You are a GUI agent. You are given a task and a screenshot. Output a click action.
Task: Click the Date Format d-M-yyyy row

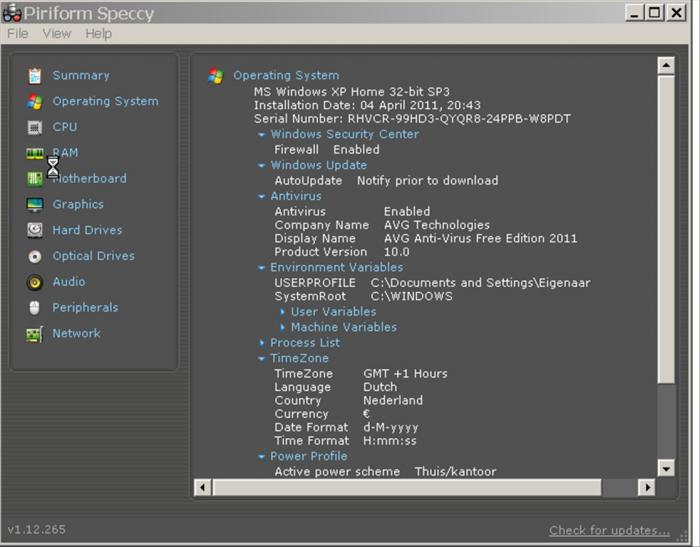point(346,428)
